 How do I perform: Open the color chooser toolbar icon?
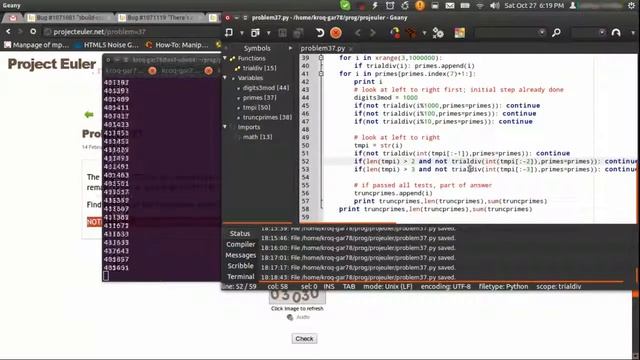(x=460, y=33)
